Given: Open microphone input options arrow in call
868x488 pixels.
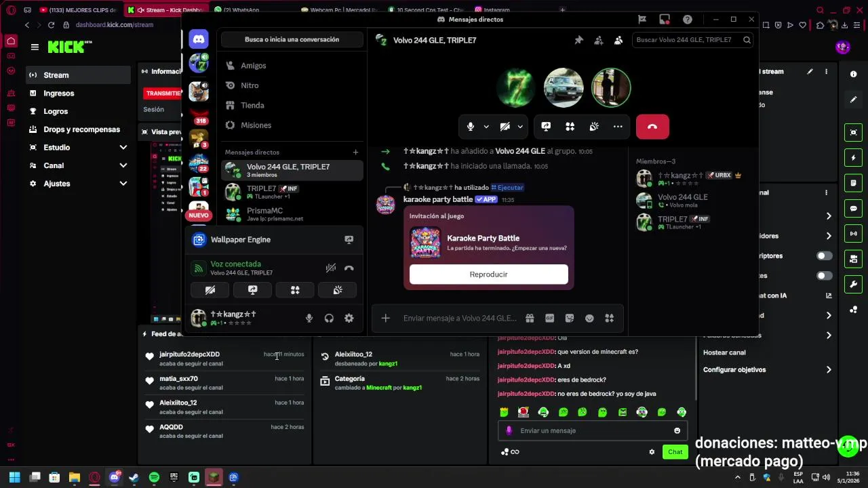Looking at the screenshot, I should click(486, 127).
